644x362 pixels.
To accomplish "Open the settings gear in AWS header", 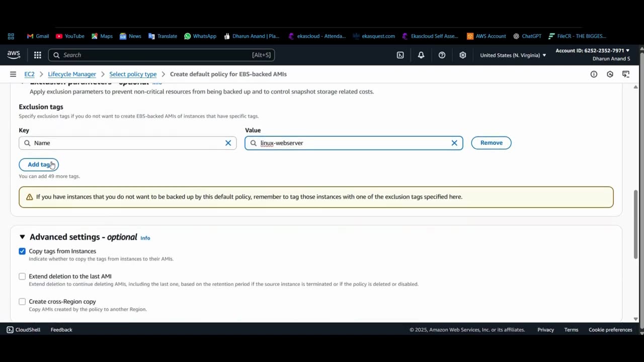I will tap(463, 55).
